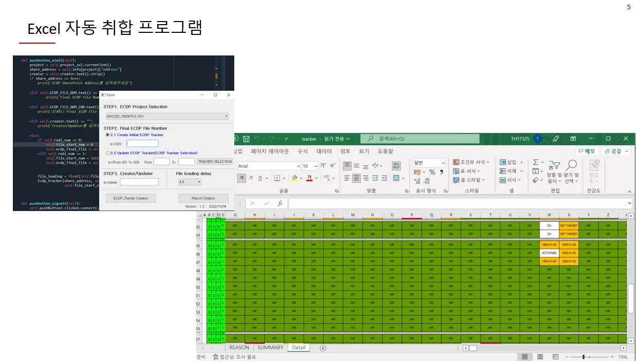Open merge and center tool
The image size is (636, 364).
coord(396,178)
